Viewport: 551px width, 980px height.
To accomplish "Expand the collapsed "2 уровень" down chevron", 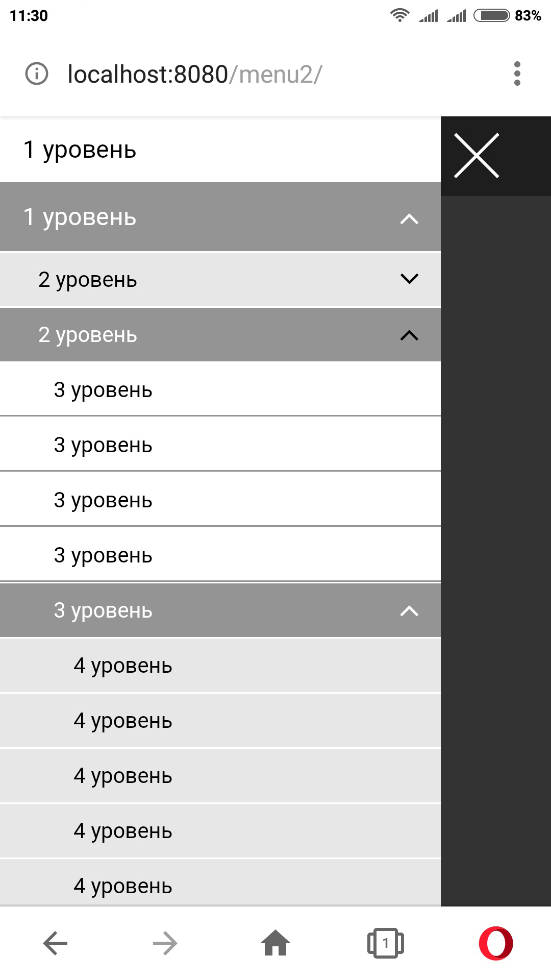I will pos(409,279).
